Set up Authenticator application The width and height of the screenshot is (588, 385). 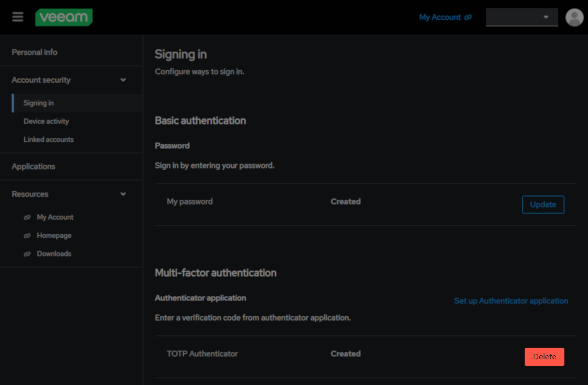[x=511, y=301]
